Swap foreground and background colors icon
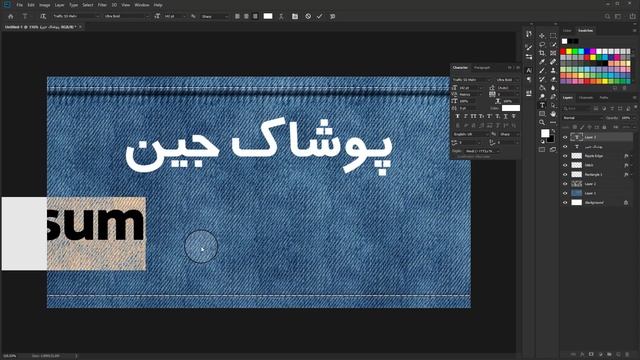The image size is (640, 360). [553, 131]
